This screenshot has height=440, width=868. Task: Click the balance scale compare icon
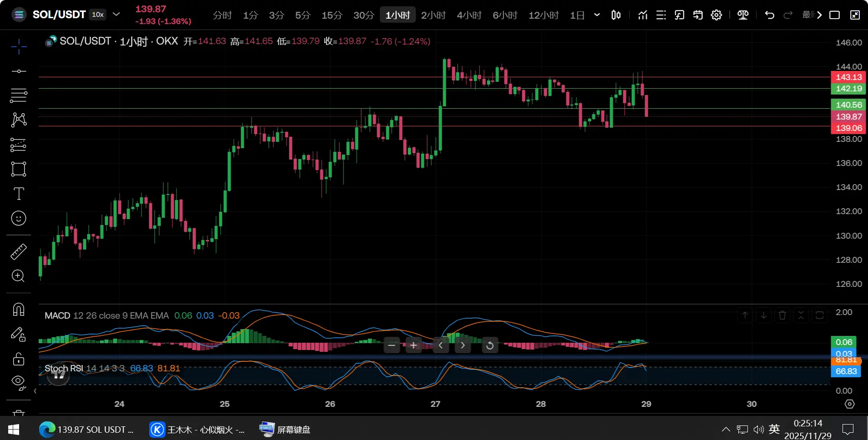tap(743, 15)
